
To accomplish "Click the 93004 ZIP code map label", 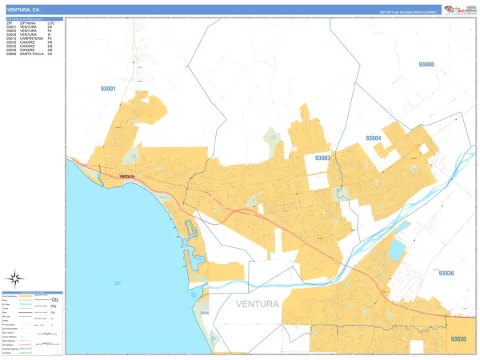I will tap(373, 138).
